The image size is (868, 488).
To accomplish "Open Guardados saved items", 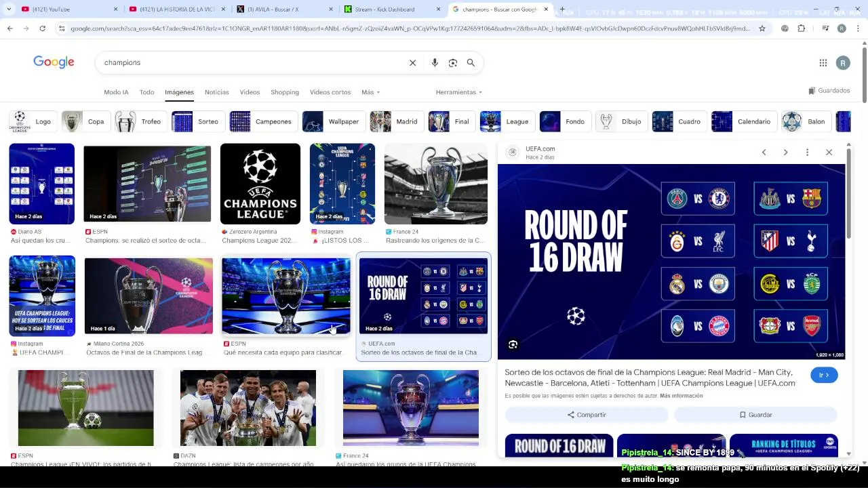I will [x=829, y=91].
